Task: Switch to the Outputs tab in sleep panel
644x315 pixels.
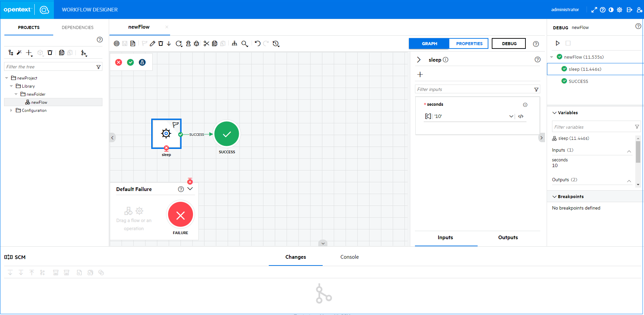Action: [x=508, y=238]
